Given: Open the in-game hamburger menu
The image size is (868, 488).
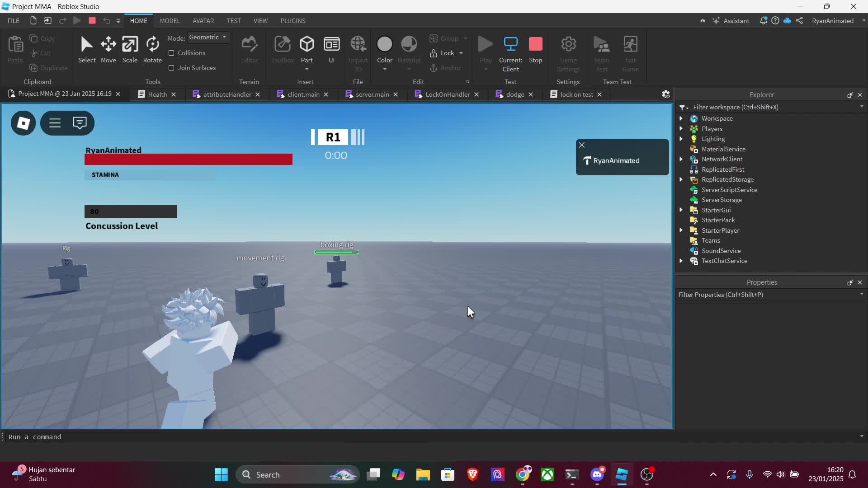Looking at the screenshot, I should pyautogui.click(x=55, y=123).
